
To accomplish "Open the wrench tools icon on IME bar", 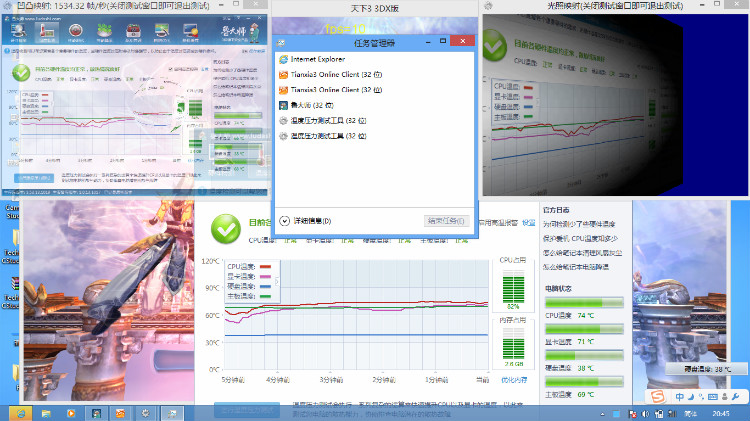I will click(x=736, y=397).
